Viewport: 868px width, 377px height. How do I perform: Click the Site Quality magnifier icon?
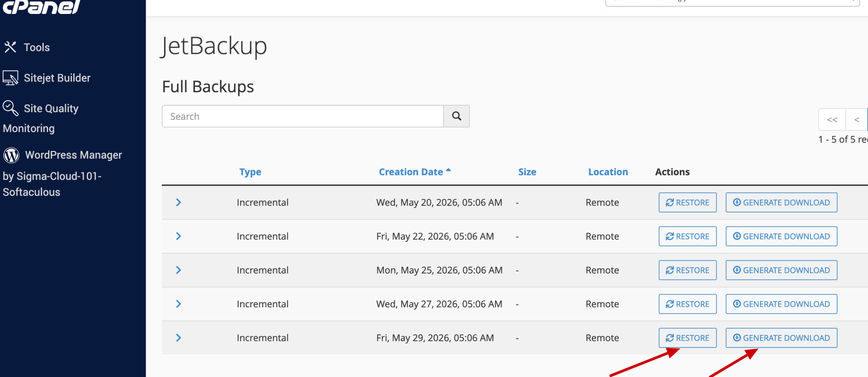pyautogui.click(x=11, y=108)
